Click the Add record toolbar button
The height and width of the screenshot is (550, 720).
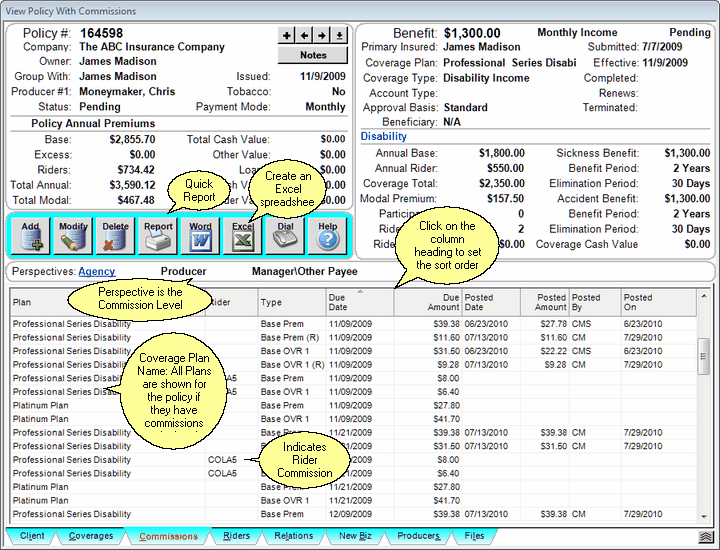tap(31, 236)
